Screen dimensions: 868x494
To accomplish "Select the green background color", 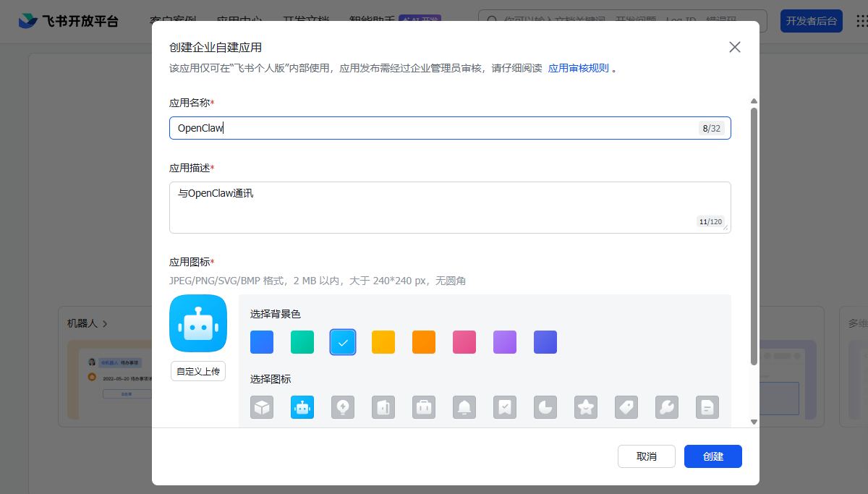I will pyautogui.click(x=302, y=342).
